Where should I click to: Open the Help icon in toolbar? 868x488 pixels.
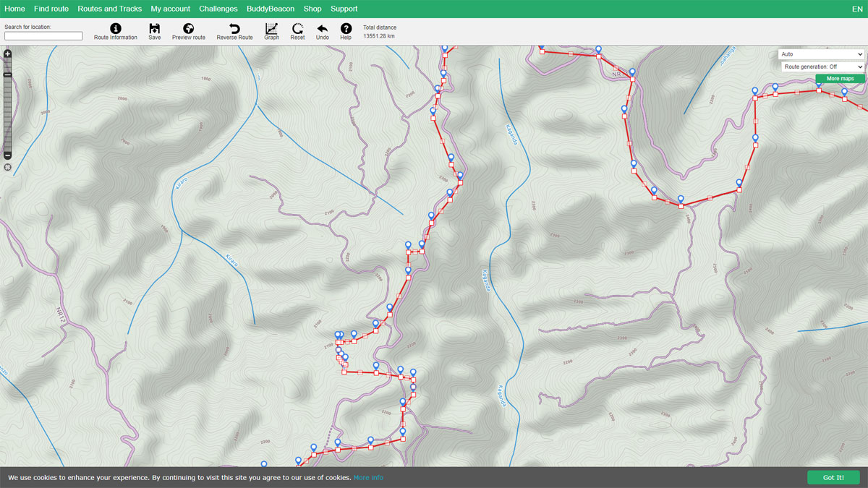pos(346,29)
